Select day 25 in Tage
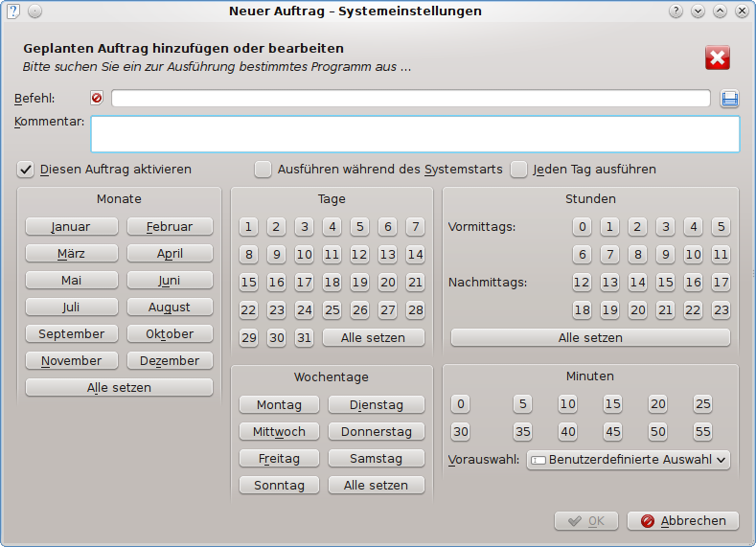Screen dimensions: 756x547 (x=332, y=309)
